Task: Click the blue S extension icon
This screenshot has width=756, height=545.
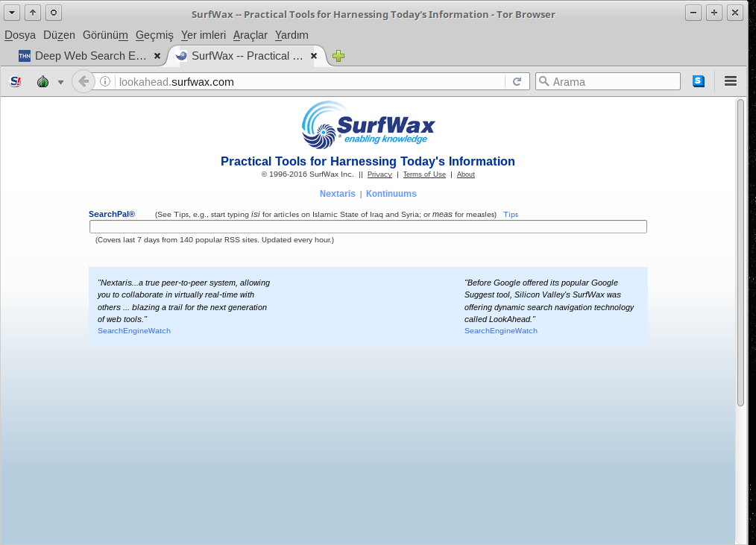Action: [x=698, y=81]
